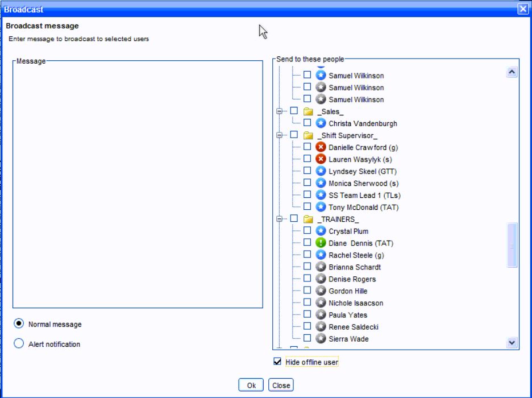
Task: Click Renee Saldecki's gray status icon
Action: [x=321, y=327]
